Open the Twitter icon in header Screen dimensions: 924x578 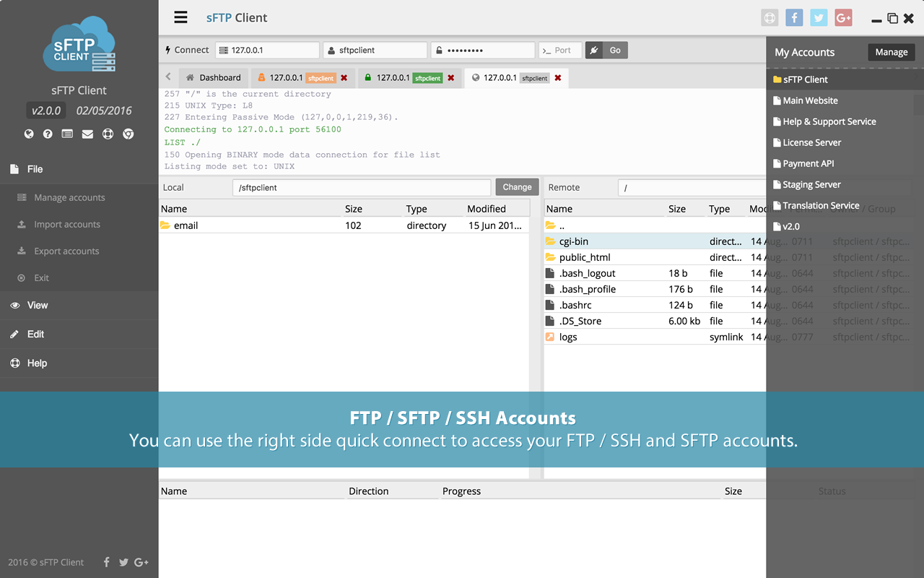click(819, 18)
